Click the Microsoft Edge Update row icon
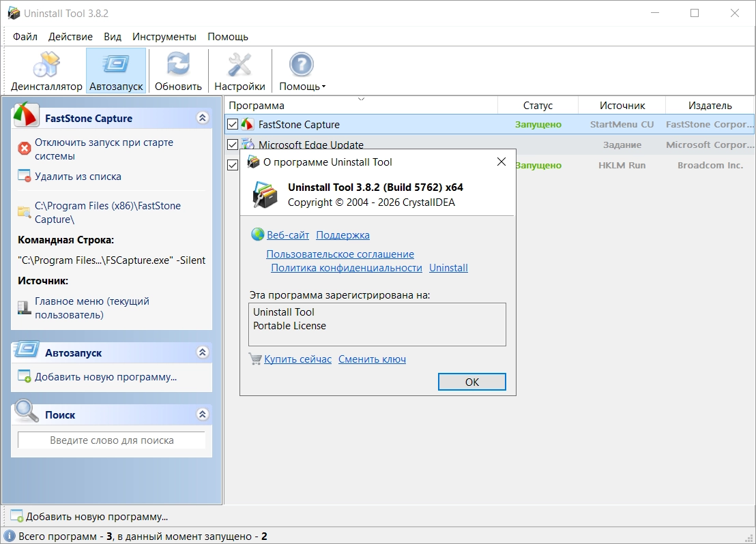The width and height of the screenshot is (756, 544). (x=248, y=143)
